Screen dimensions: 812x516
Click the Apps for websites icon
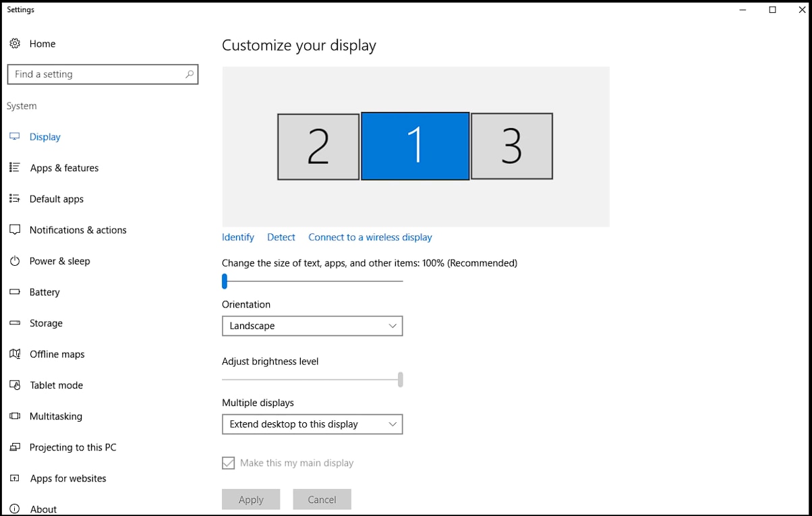tap(15, 478)
